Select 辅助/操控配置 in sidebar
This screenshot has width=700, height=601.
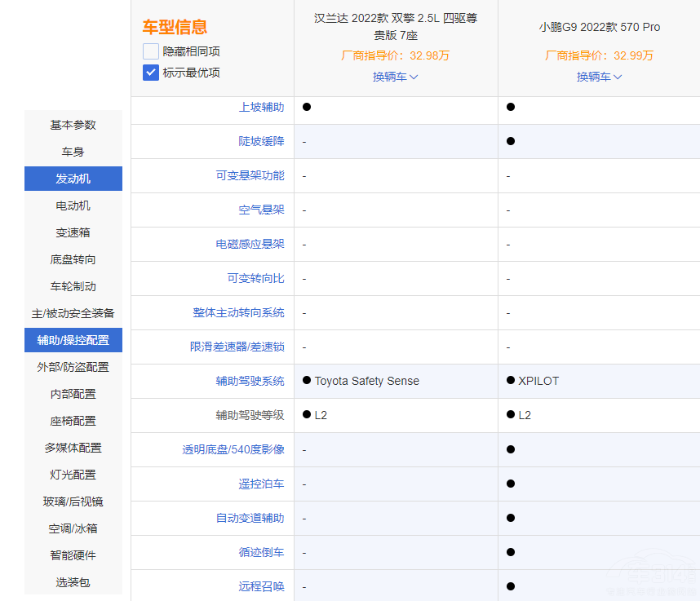click(x=73, y=340)
